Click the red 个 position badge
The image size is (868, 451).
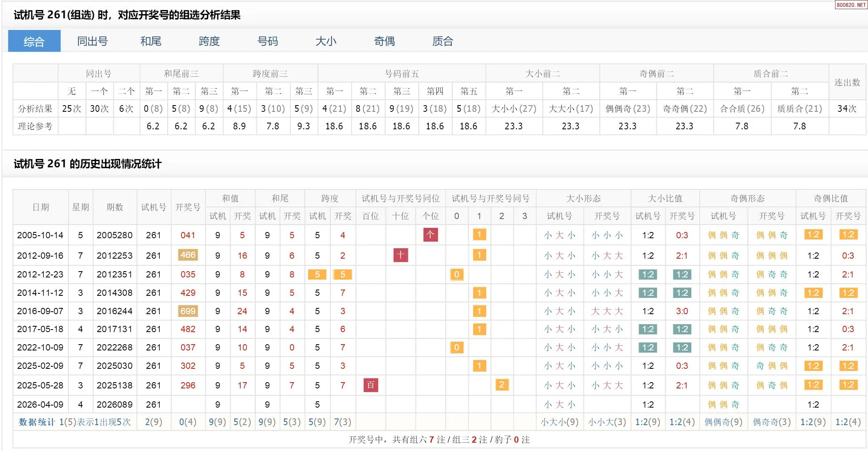pyautogui.click(x=430, y=235)
